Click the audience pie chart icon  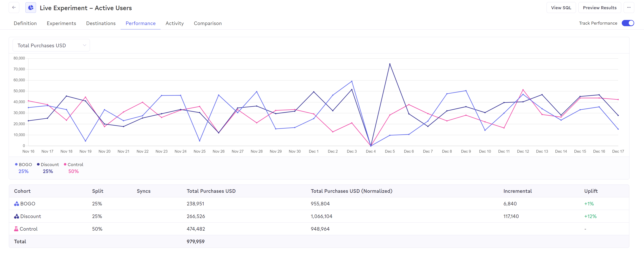[31, 8]
